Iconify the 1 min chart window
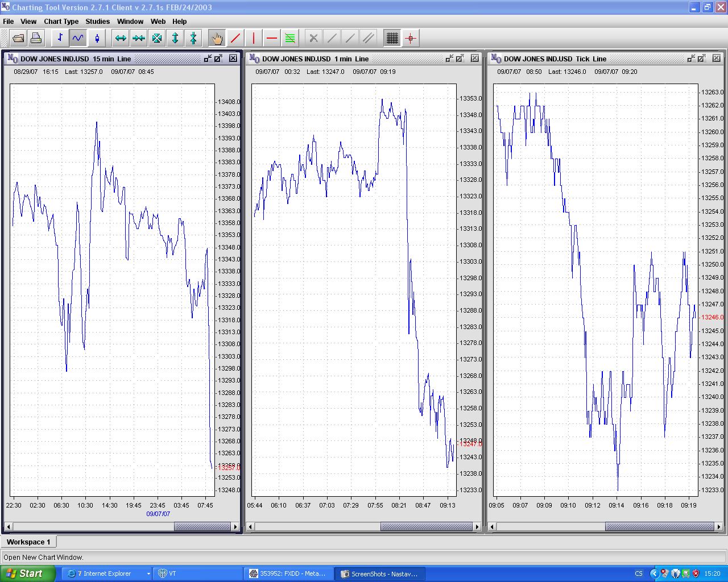 point(449,58)
